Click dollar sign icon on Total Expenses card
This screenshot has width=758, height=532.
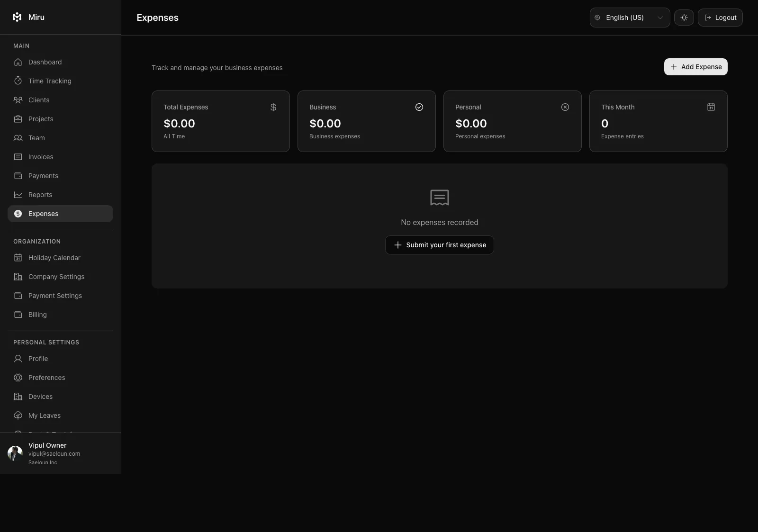[273, 107]
